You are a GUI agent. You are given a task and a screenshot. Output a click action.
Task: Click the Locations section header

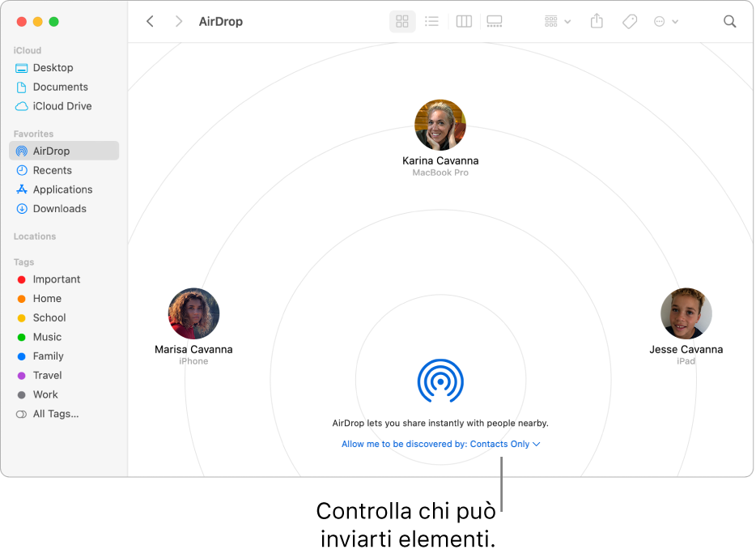(x=35, y=236)
